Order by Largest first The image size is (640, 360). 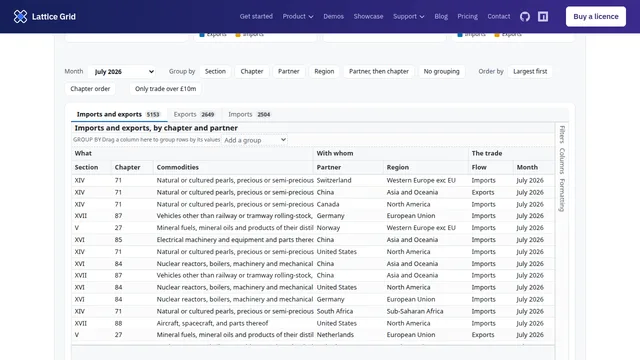(530, 71)
